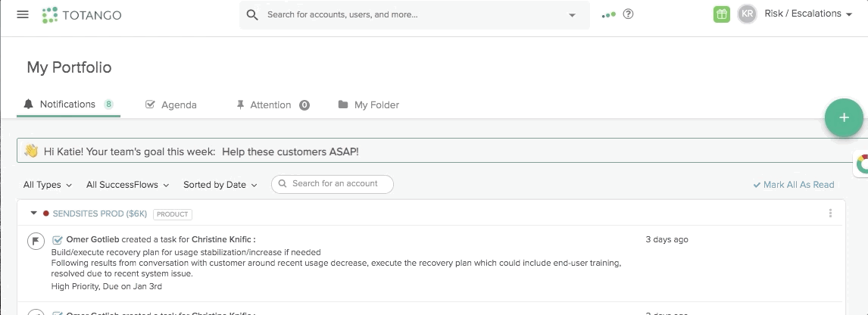Open the help question mark icon
Screen dimensions: 868x315
point(629,14)
